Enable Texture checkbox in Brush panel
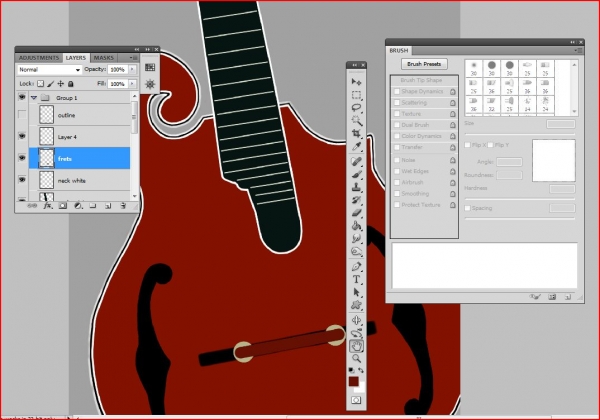This screenshot has height=420, width=600. 397,114
